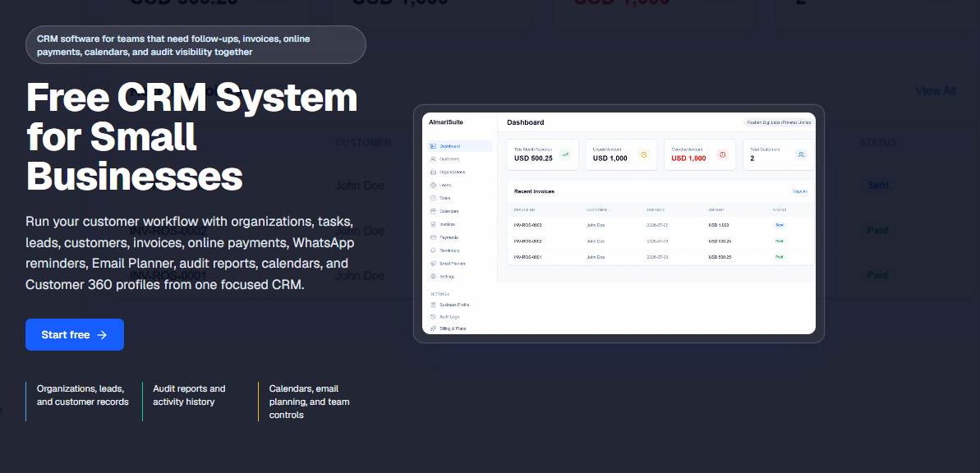980x473 pixels.
Task: Click the Leads target icon in sidebar
Action: [x=433, y=185]
